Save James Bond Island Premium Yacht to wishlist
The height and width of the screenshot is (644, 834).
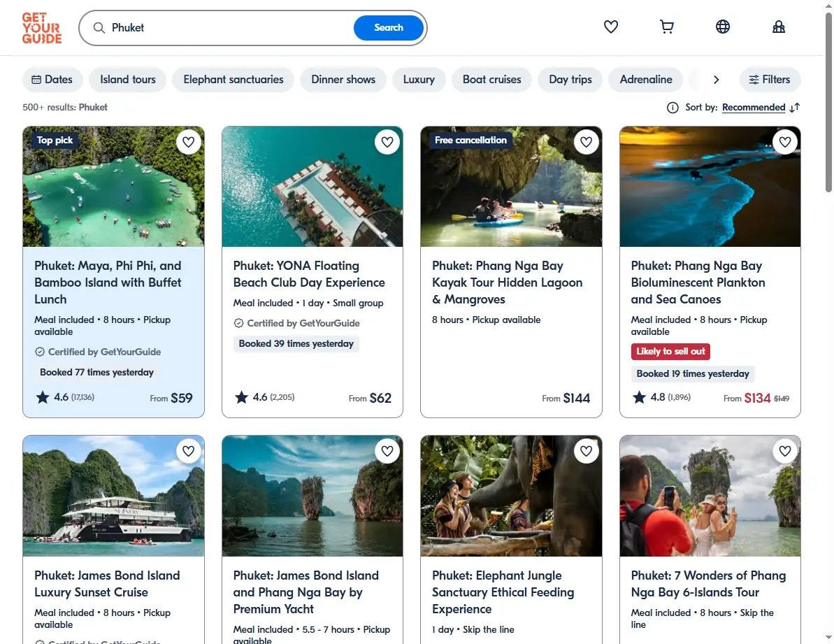387,451
